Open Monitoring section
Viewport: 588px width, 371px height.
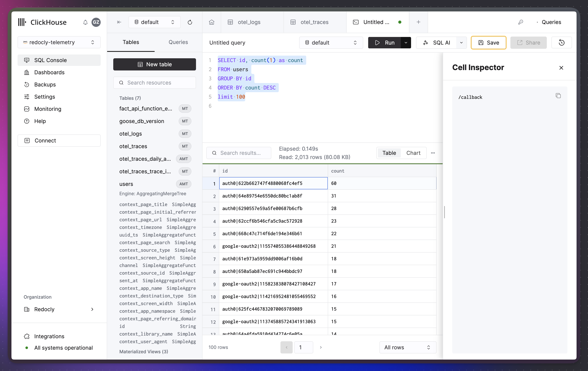(59, 109)
